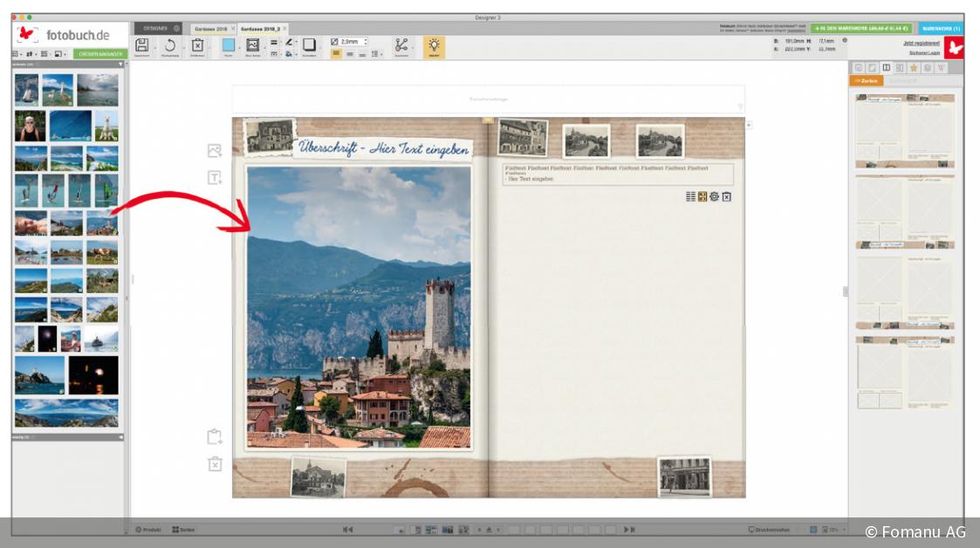
Task: Click the add text box icon left of page
Action: point(215,178)
